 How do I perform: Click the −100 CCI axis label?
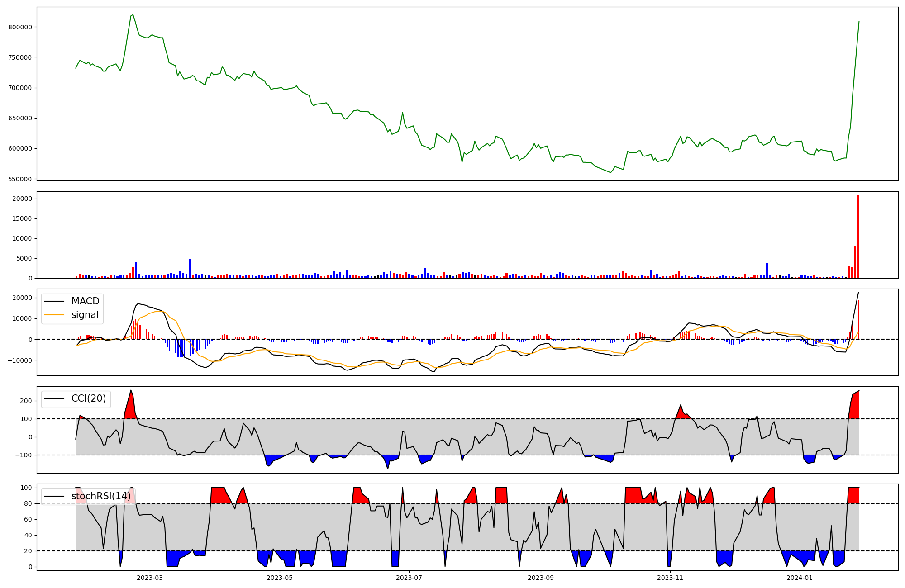(24, 455)
